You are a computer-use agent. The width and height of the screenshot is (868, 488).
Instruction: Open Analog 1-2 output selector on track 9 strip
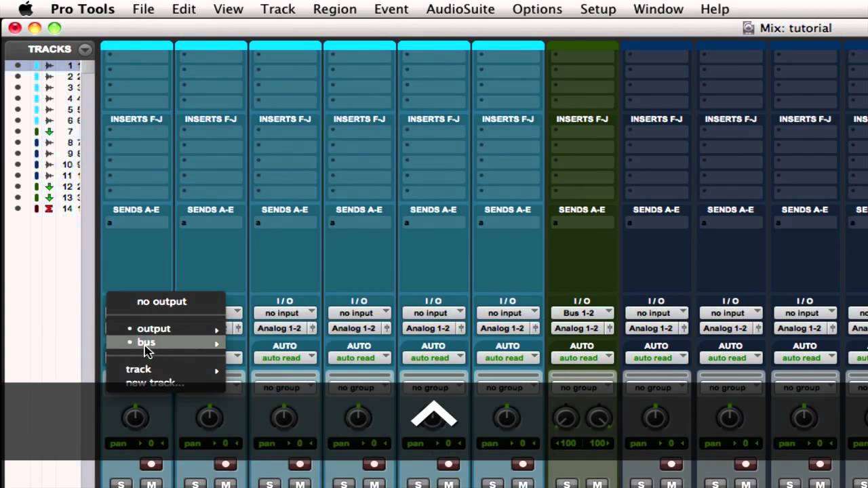pos(724,328)
